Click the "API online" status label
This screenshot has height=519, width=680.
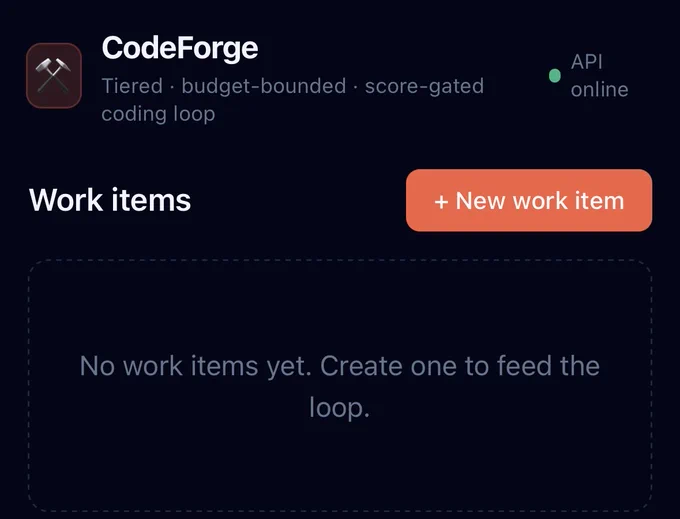pos(599,75)
